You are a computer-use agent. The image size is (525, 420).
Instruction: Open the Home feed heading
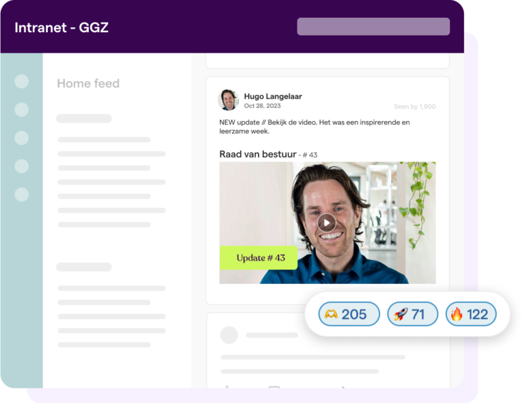(x=88, y=83)
